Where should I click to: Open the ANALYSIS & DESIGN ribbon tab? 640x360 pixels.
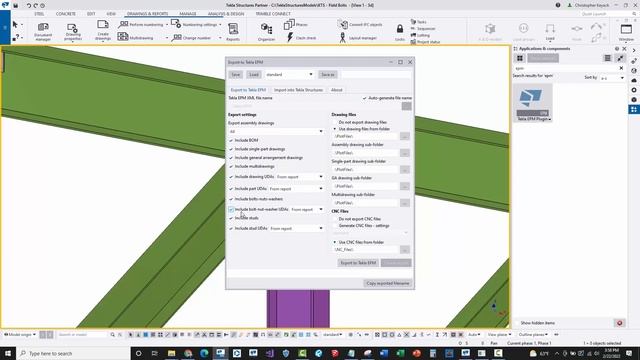[x=226, y=14]
